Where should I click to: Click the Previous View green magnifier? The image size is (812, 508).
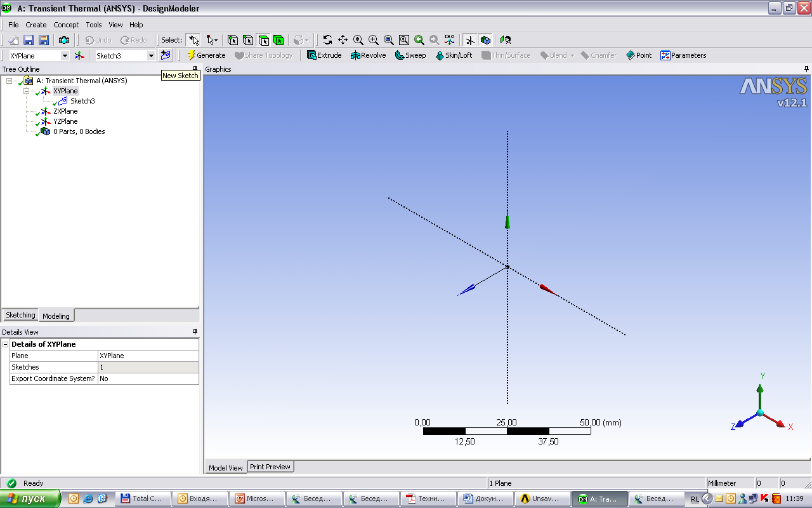point(419,40)
